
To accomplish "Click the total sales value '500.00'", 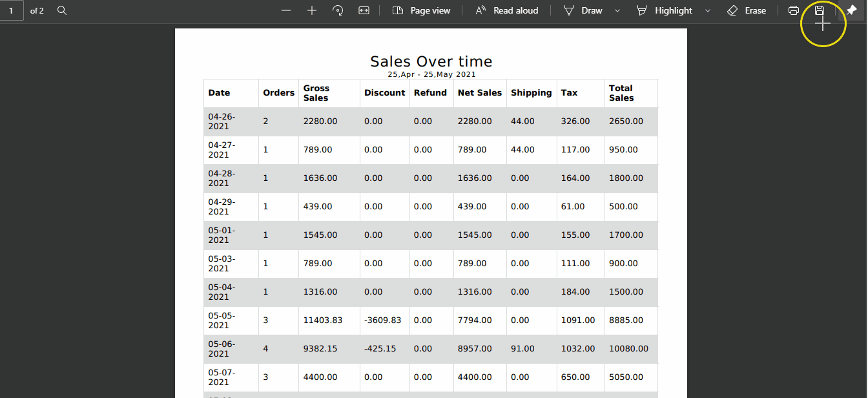I will click(623, 207).
